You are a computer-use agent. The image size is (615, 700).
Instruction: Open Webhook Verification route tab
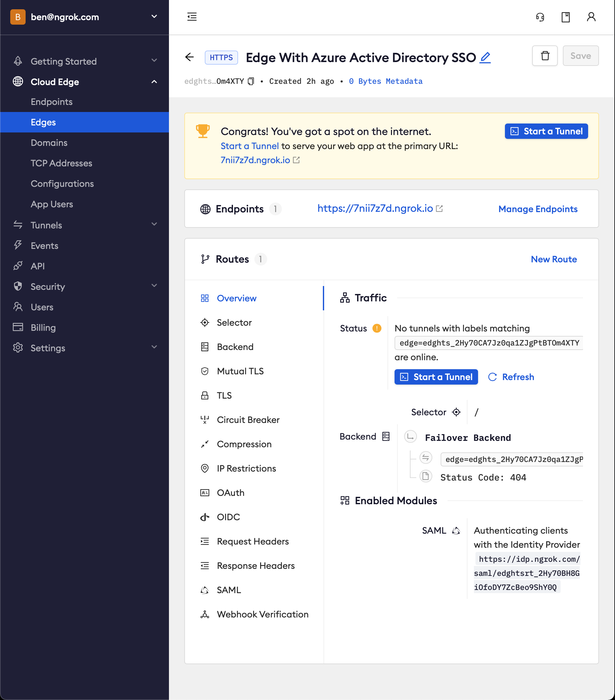point(254,614)
